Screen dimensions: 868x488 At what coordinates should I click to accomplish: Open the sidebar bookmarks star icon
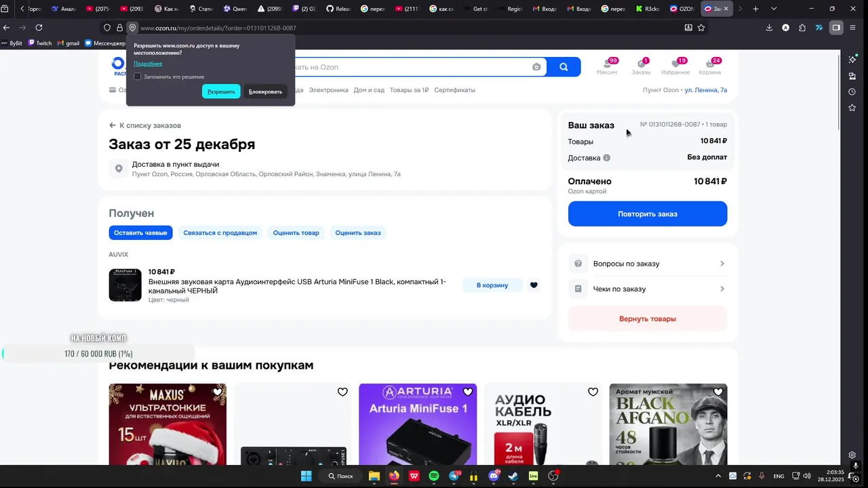[852, 108]
